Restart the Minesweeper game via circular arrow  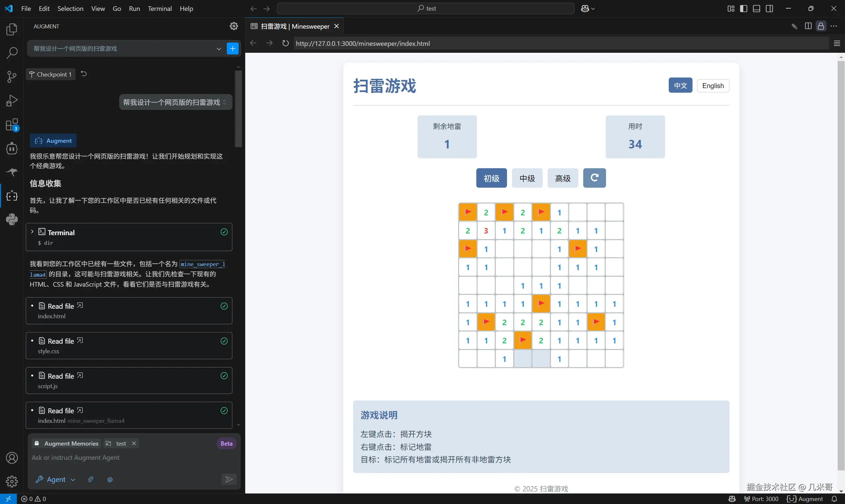tap(594, 178)
